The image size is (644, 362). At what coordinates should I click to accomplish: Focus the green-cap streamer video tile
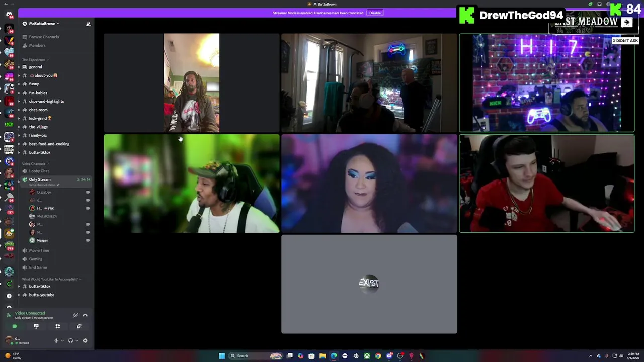tap(191, 184)
